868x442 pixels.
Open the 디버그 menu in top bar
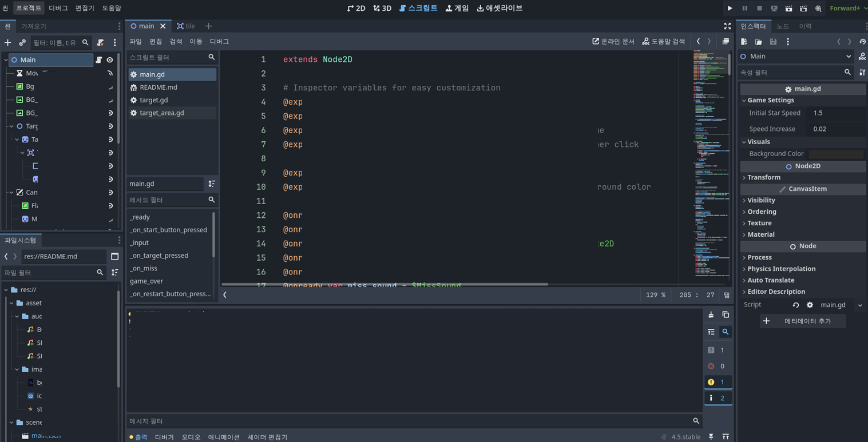coord(58,8)
